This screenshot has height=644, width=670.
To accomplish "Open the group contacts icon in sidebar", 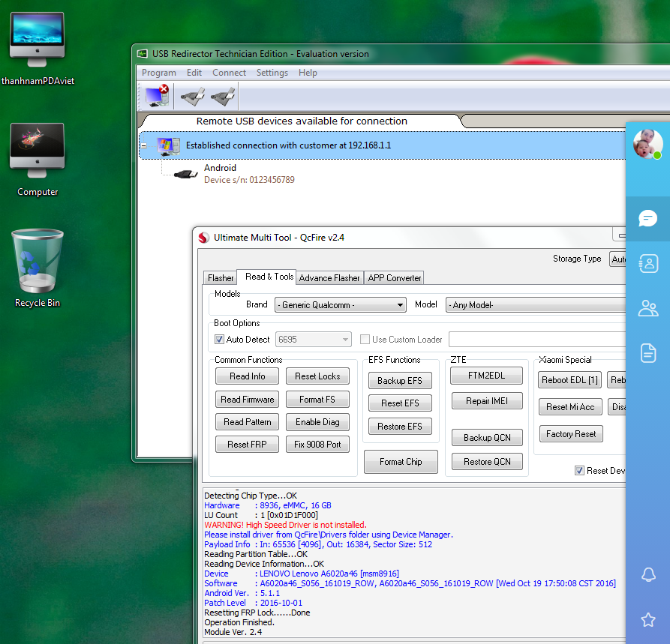I will pos(647,308).
